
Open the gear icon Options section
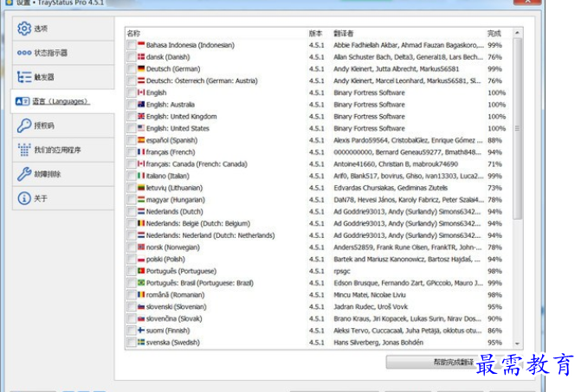click(x=24, y=29)
